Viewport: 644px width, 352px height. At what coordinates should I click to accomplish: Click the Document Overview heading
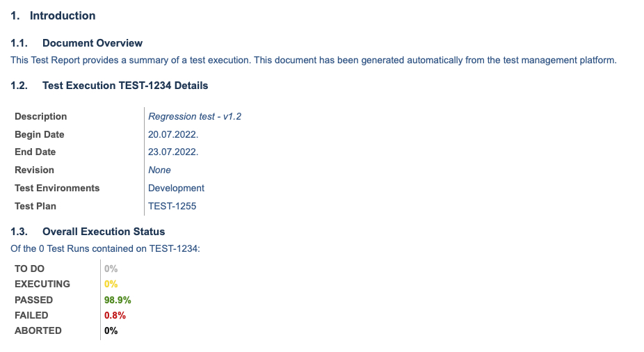coord(77,43)
